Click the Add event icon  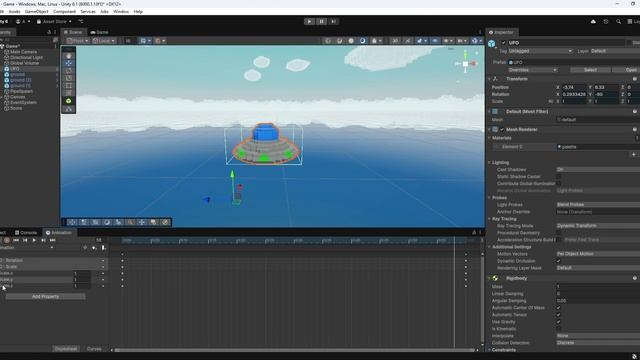pos(103,248)
